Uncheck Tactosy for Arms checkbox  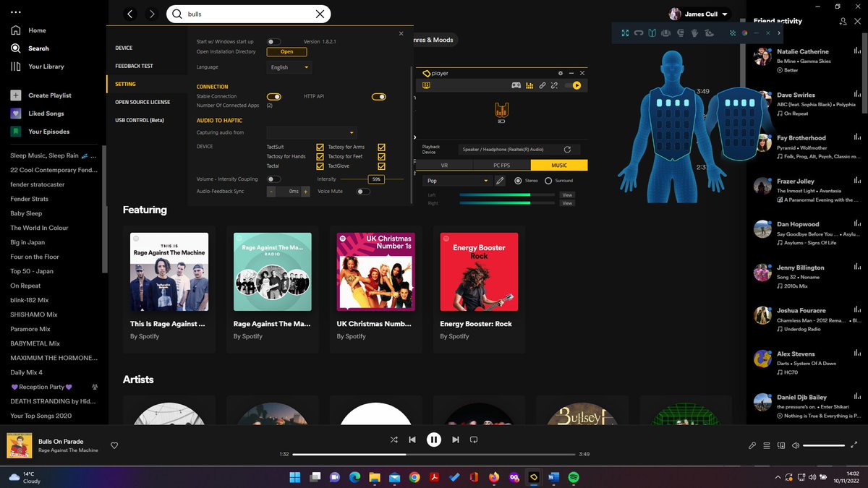381,147
